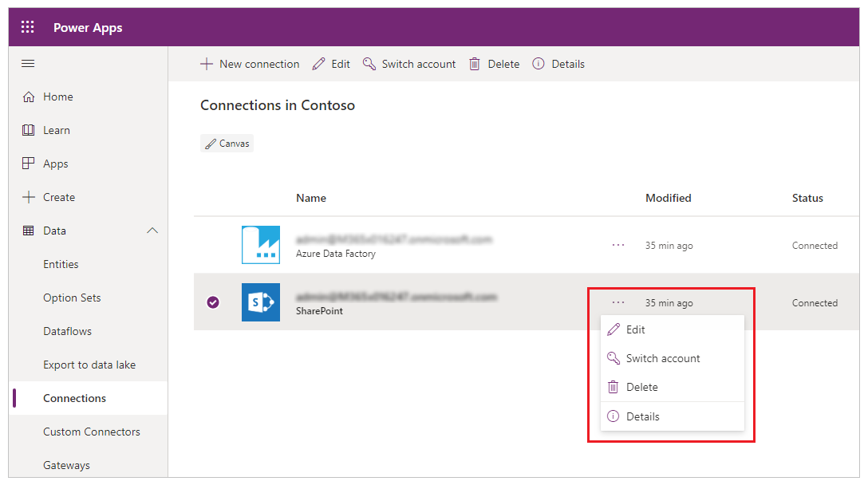The height and width of the screenshot is (485, 868).
Task: Click the Edit pencil icon in toolbar
Action: [319, 64]
